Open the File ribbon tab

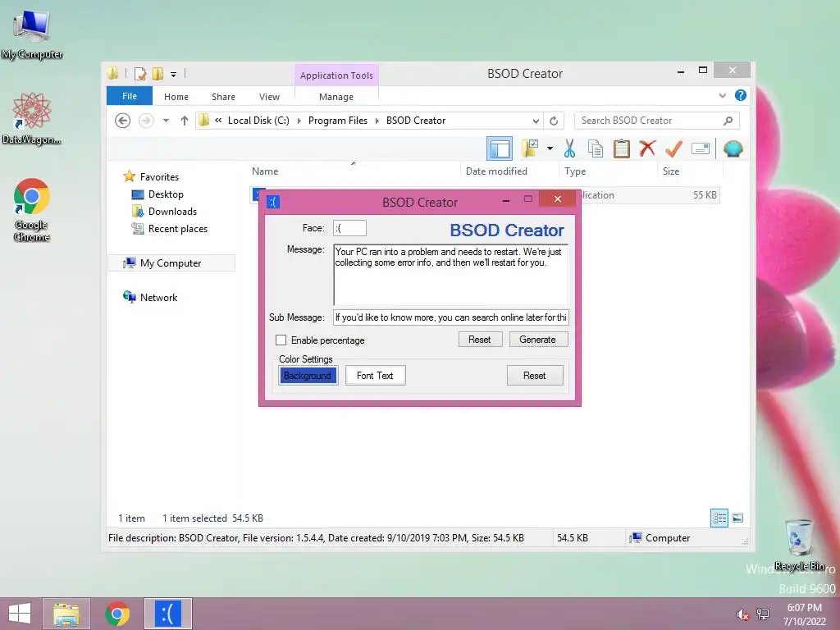pos(130,96)
